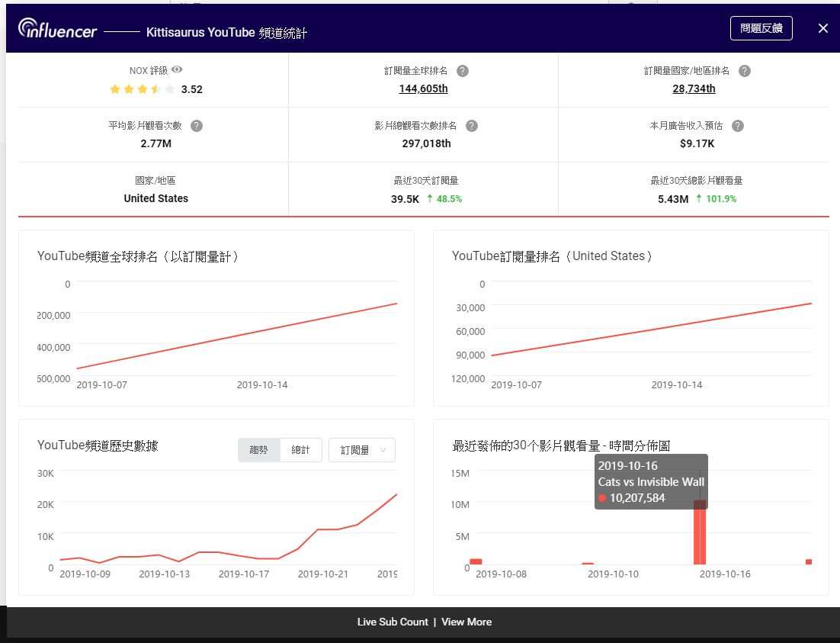Click help icon next to monthly ad revenue estimate

tap(737, 126)
